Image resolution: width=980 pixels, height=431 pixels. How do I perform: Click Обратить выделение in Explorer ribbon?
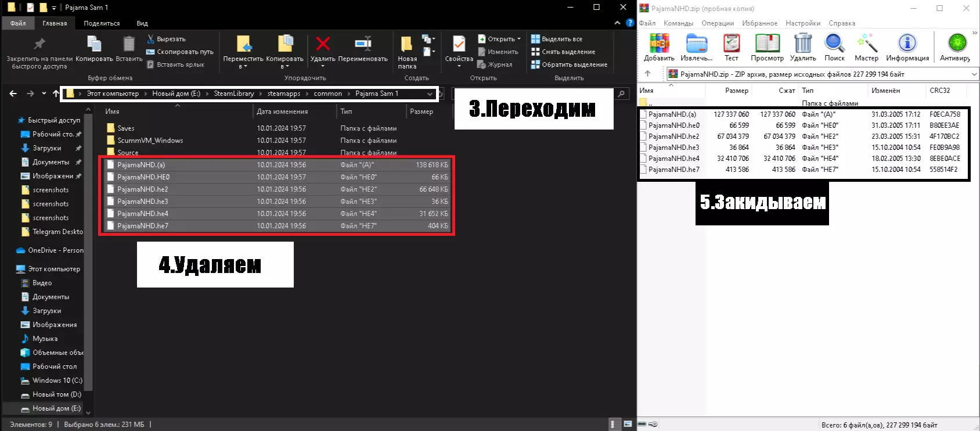[570, 64]
